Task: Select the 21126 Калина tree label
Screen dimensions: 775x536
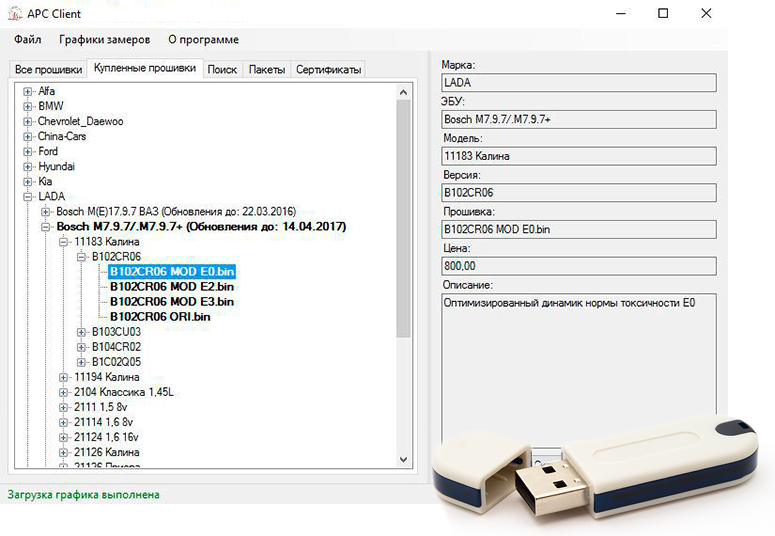Action: [107, 452]
